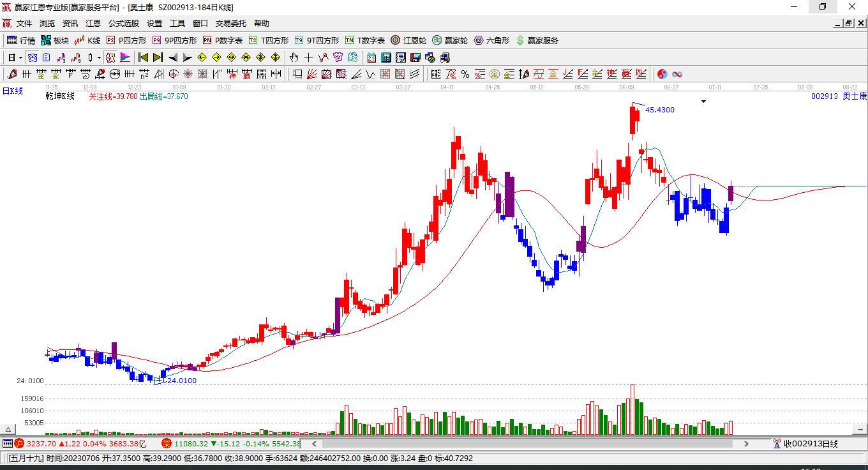Click the 24.0100 low price label on the chart

pyautogui.click(x=182, y=381)
